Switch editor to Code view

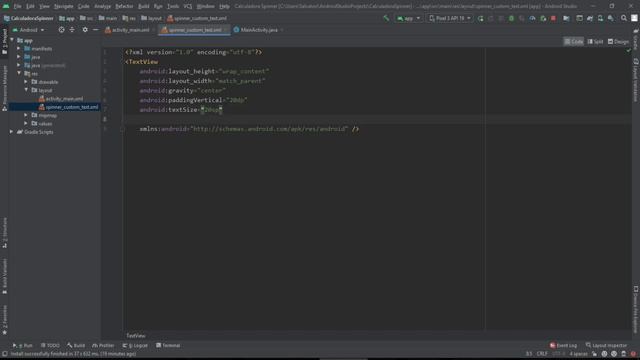point(573,42)
